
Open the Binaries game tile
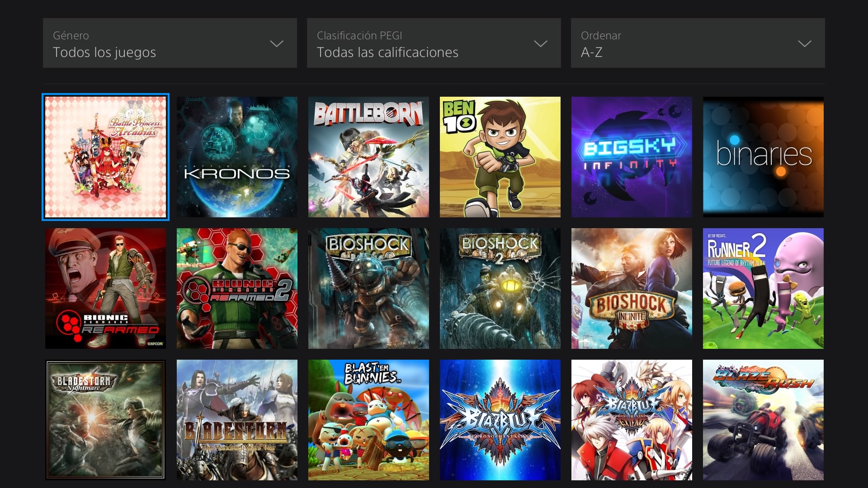coord(763,157)
